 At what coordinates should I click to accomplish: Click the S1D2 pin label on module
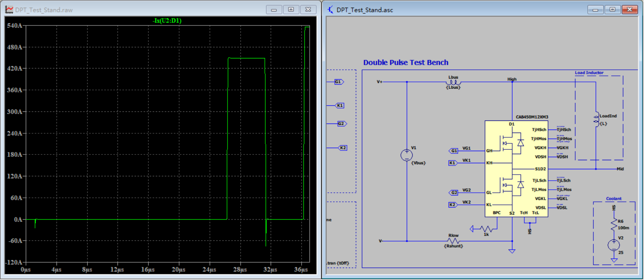tap(540, 169)
